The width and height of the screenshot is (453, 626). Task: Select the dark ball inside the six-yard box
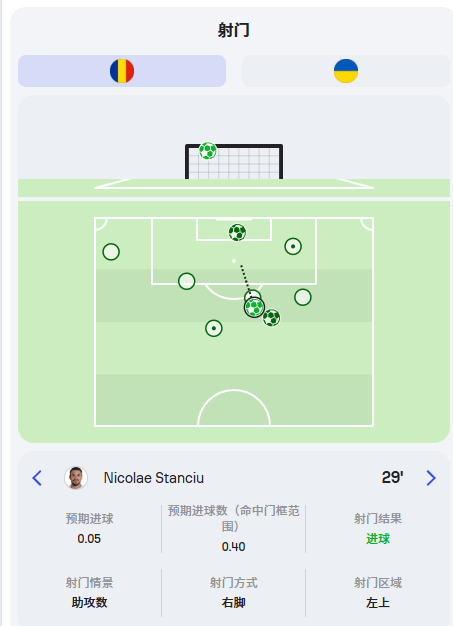[237, 232]
